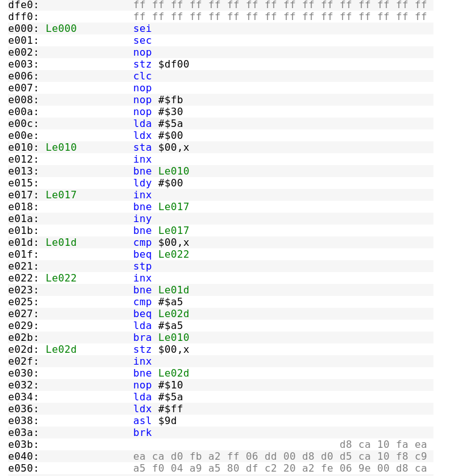Click the $9d operand of asl
Screen dimensions: 451x476
click(x=167, y=420)
